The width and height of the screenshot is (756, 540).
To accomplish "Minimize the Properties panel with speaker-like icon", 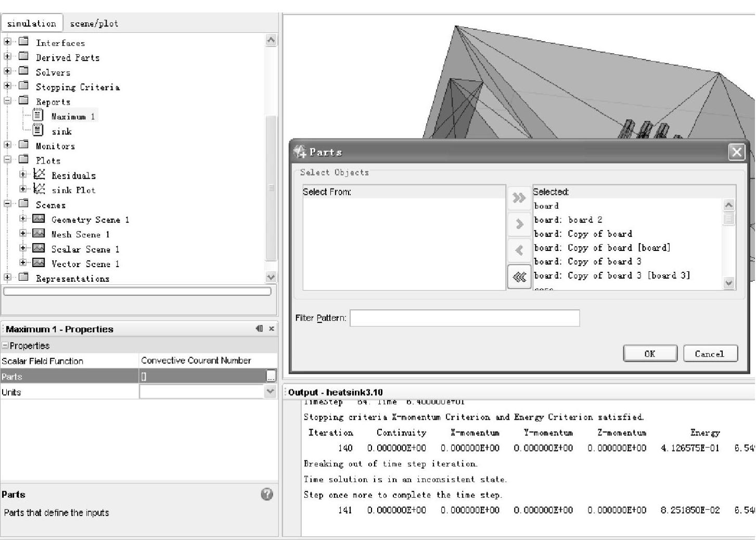I will coord(259,329).
